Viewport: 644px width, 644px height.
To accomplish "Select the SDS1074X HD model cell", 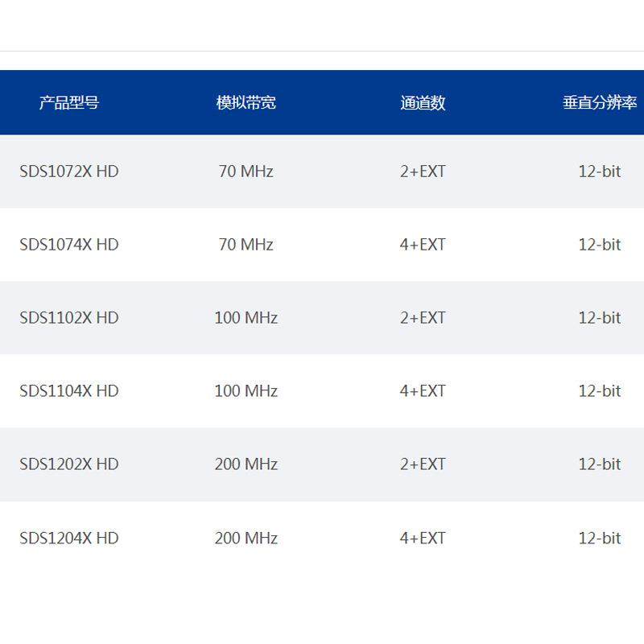I will click(69, 245).
